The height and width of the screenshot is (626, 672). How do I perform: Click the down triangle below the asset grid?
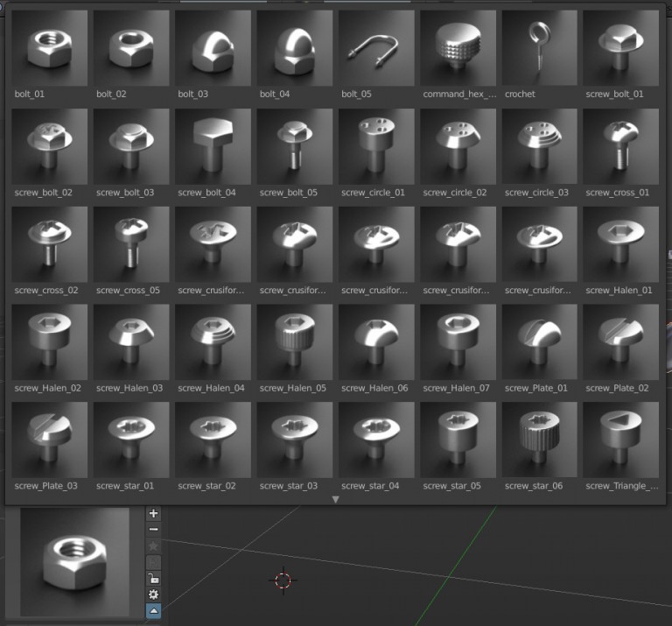[x=335, y=499]
